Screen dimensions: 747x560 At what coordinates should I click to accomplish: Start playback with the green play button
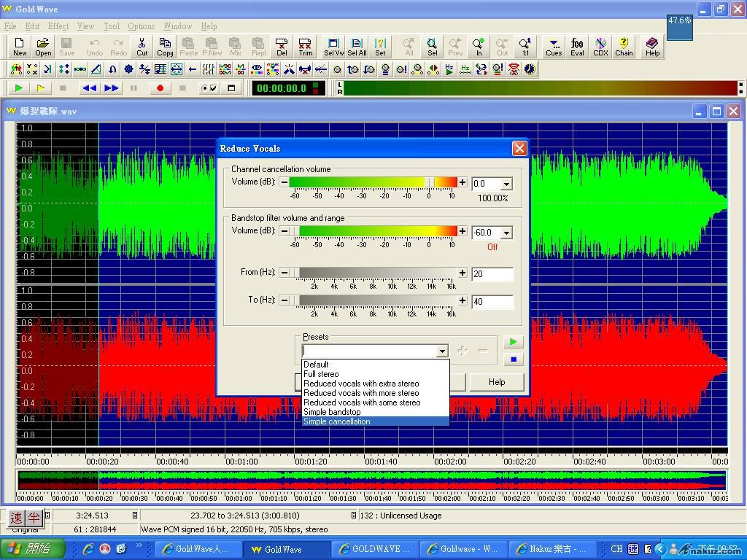pos(19,88)
